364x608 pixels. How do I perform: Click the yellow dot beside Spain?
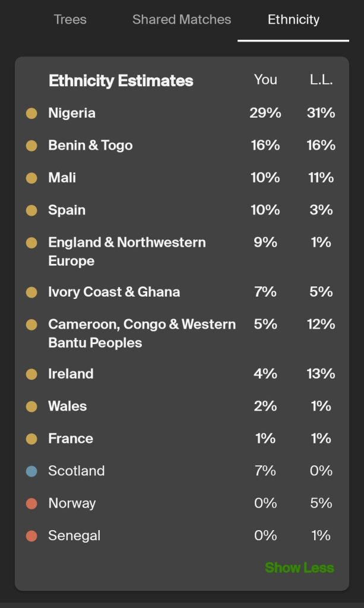tap(31, 210)
